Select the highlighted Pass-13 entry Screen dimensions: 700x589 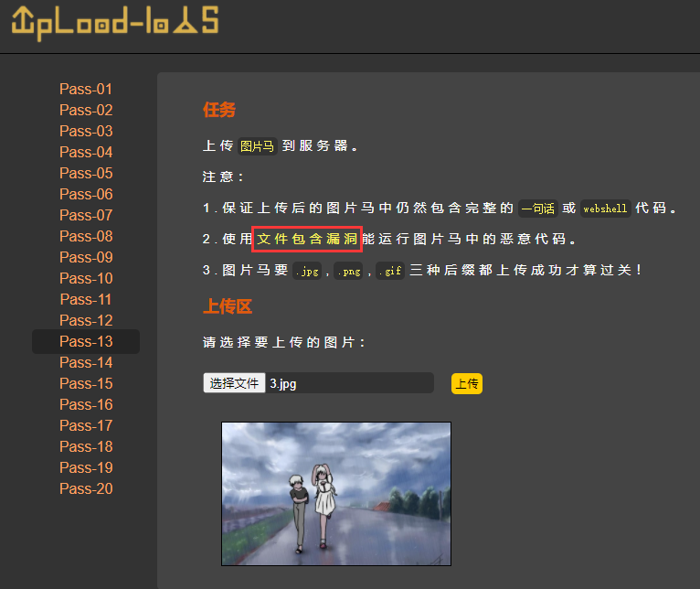[86, 341]
